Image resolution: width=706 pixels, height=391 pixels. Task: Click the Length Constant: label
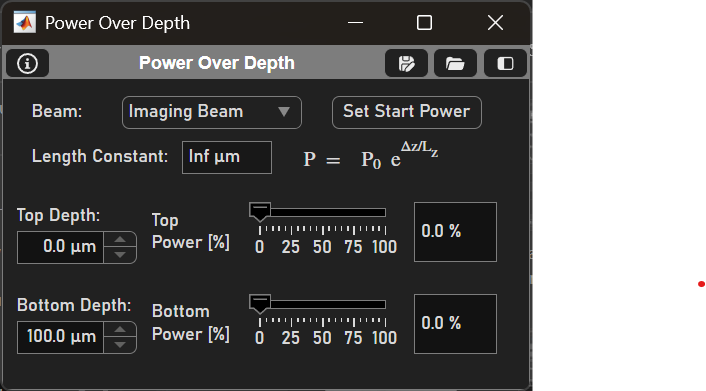coord(100,156)
